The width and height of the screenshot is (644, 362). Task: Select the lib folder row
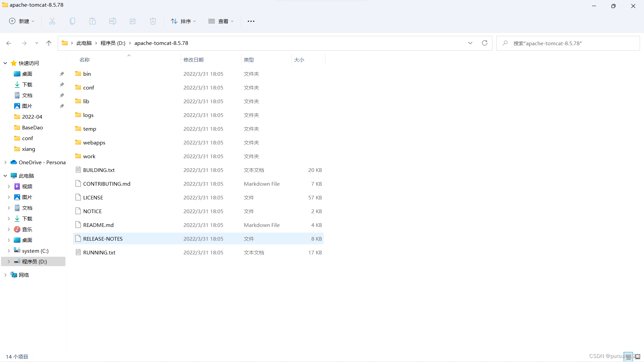tap(198, 101)
